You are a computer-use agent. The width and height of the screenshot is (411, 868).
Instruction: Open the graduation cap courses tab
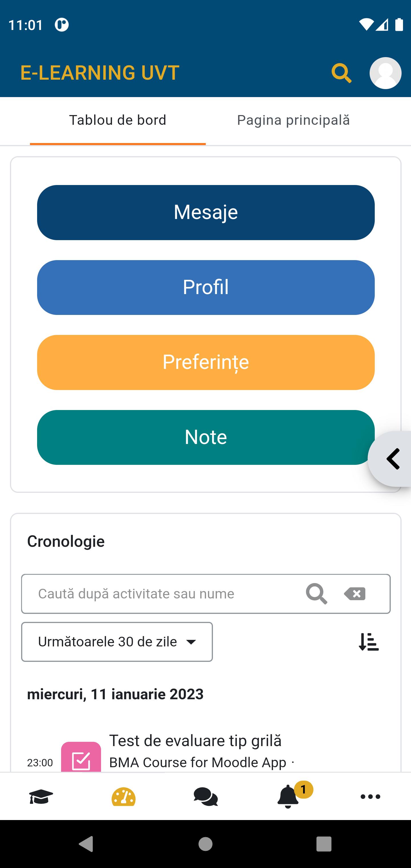pyautogui.click(x=41, y=797)
